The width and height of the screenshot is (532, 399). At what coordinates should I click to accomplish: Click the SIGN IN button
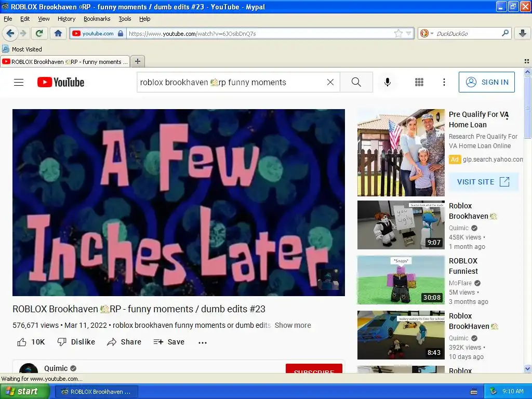tap(486, 82)
